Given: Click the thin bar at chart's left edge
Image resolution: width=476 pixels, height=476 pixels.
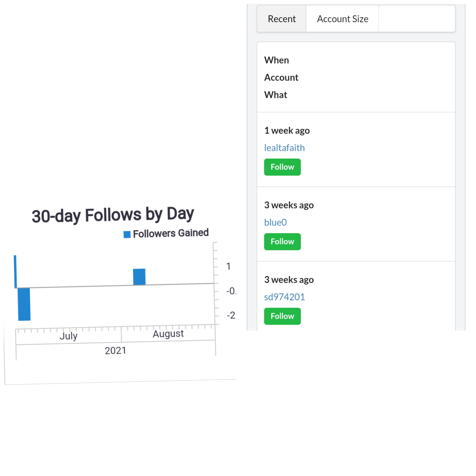Looking at the screenshot, I should click(x=15, y=271).
